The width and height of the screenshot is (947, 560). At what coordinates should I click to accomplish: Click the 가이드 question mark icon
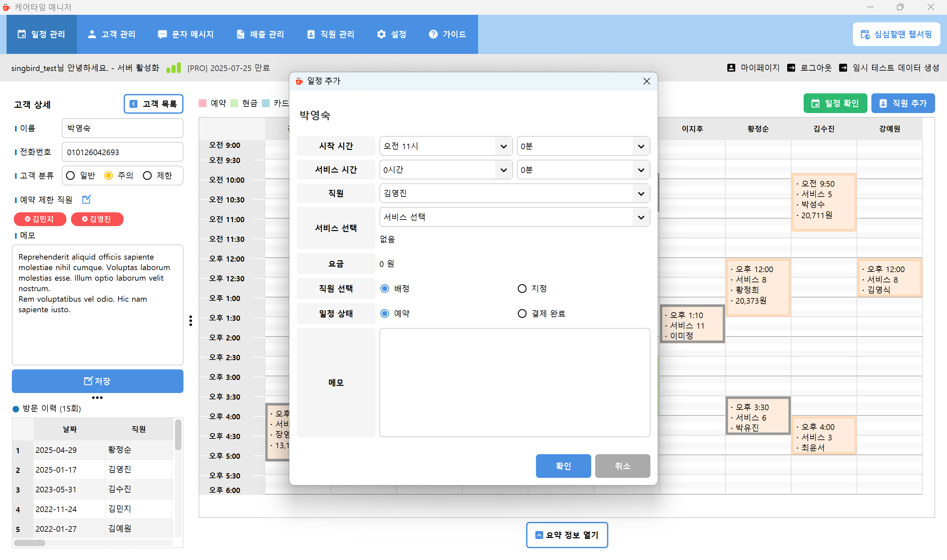pyautogui.click(x=433, y=34)
